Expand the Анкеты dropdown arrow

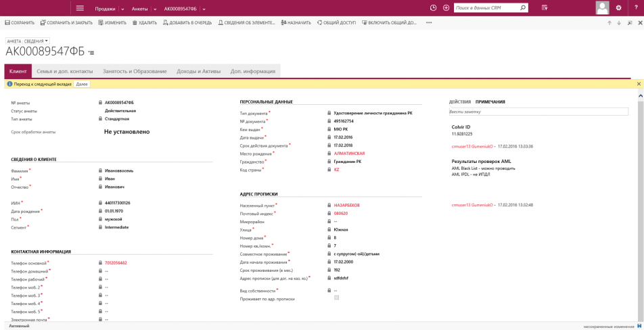pyautogui.click(x=155, y=9)
